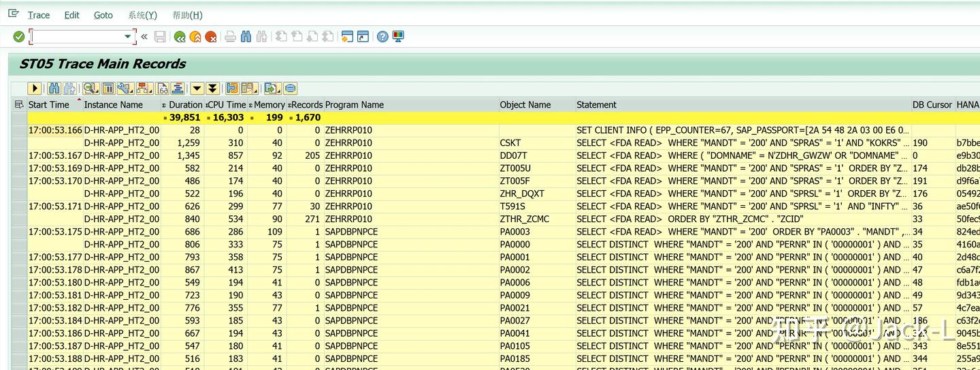Select the DD07T object name cell
Image resolution: width=980 pixels, height=370 pixels.
(537, 155)
